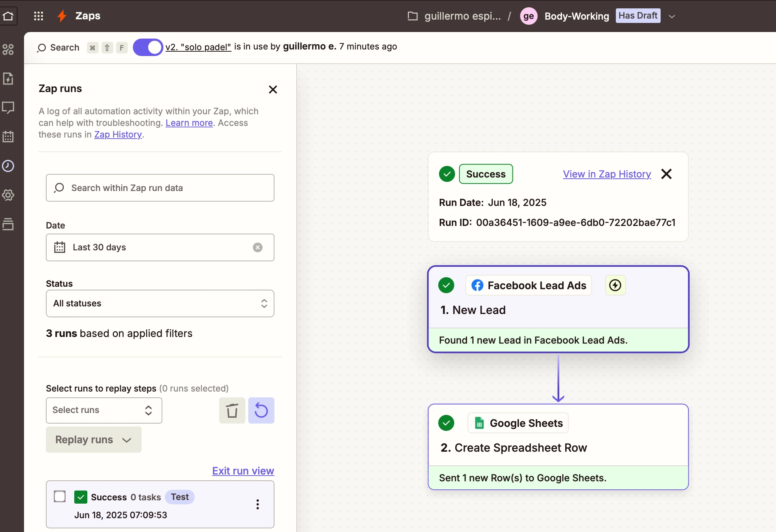
Task: Click View in Zap History link
Action: (607, 174)
